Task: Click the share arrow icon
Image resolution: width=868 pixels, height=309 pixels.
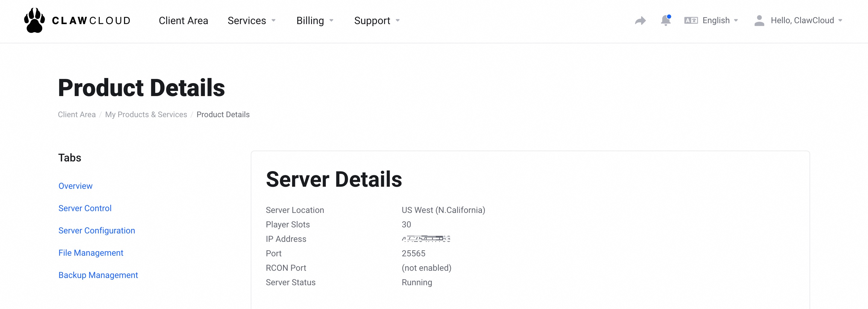Action: 640,21
